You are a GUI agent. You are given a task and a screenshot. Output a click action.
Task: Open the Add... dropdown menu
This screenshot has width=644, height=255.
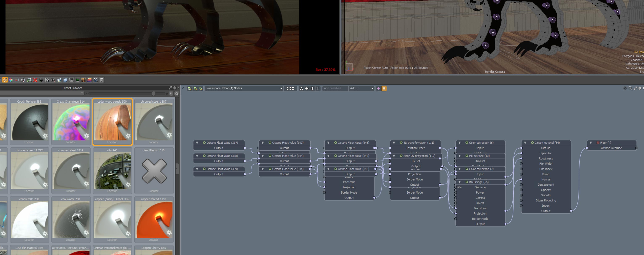click(362, 88)
